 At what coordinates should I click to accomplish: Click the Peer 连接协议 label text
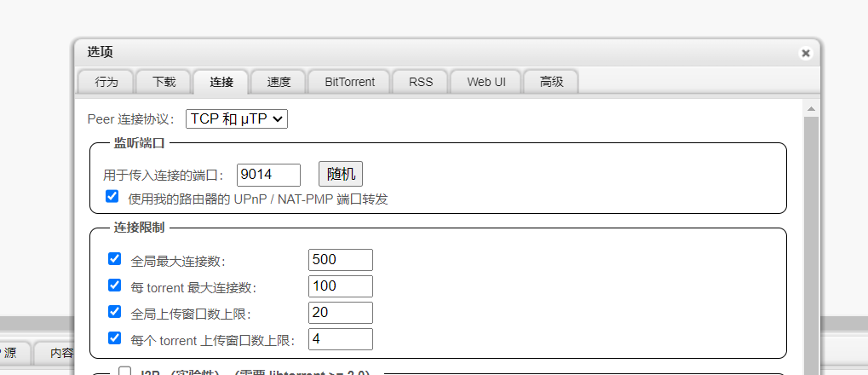point(130,119)
